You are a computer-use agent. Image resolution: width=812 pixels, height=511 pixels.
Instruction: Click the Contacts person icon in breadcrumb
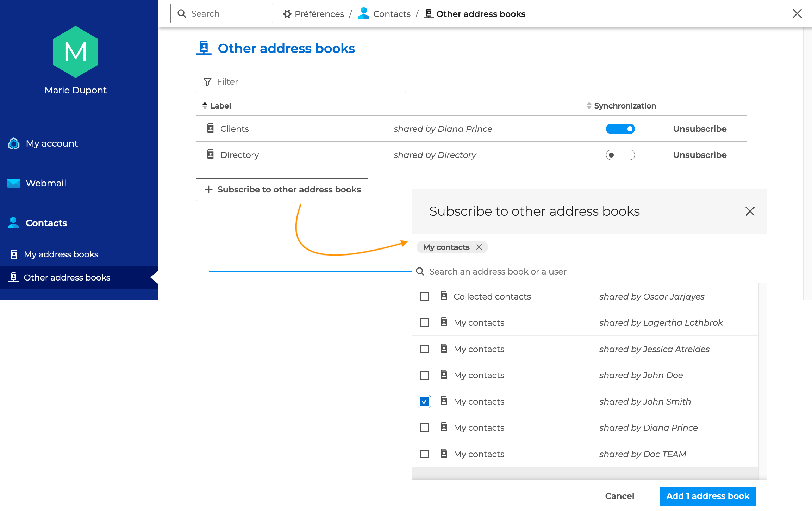pyautogui.click(x=363, y=13)
